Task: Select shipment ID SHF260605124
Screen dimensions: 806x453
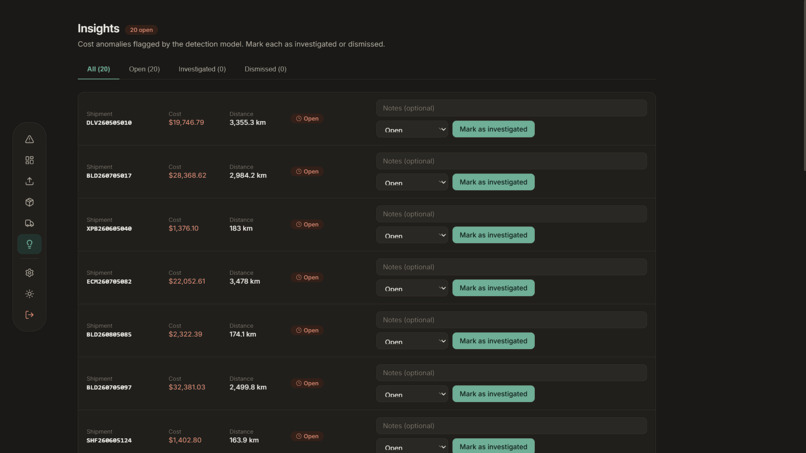Action: click(109, 441)
